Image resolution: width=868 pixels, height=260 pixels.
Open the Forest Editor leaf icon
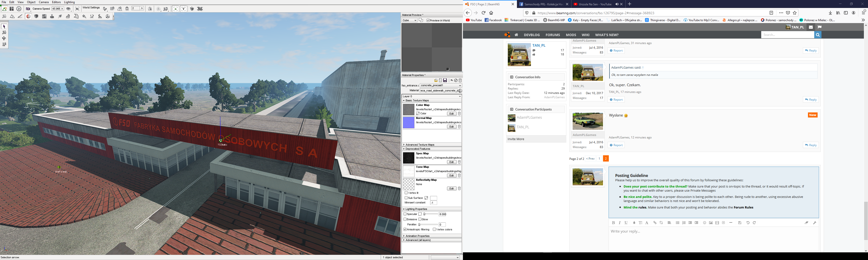coord(60,16)
